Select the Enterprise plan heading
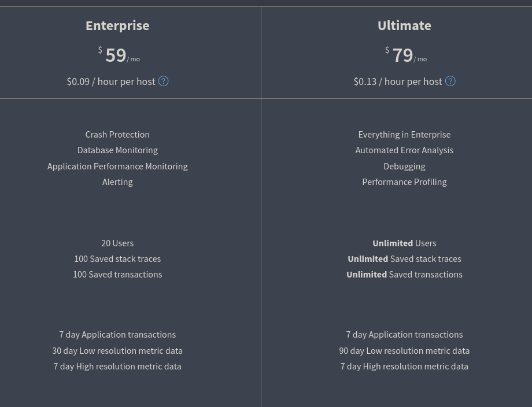This screenshot has width=532, height=407. tap(117, 26)
